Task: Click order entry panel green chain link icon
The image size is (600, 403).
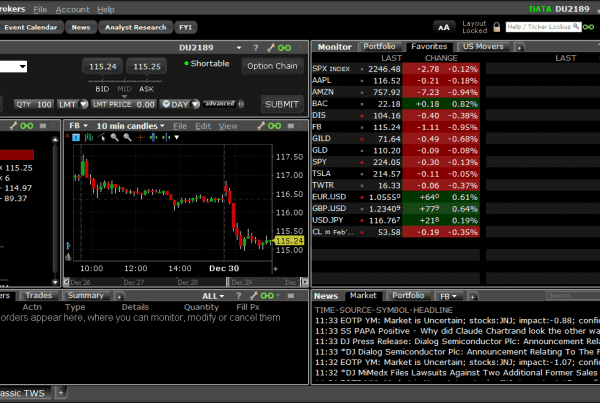Action: pyautogui.click(x=284, y=48)
